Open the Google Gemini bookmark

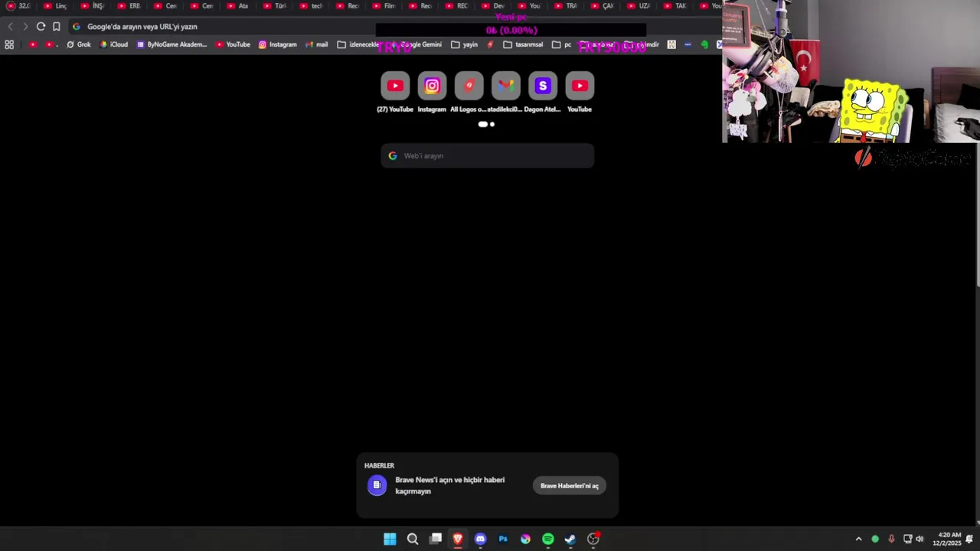point(417,44)
